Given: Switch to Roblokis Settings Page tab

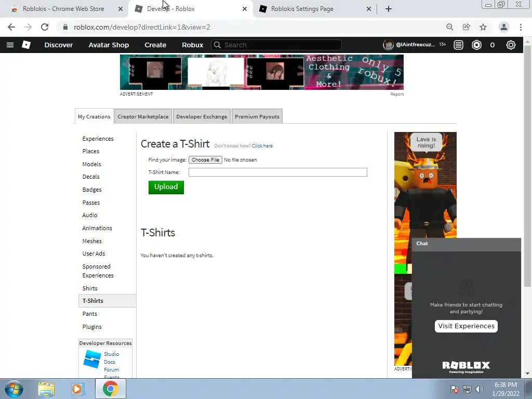Looking at the screenshot, I should (x=302, y=9).
